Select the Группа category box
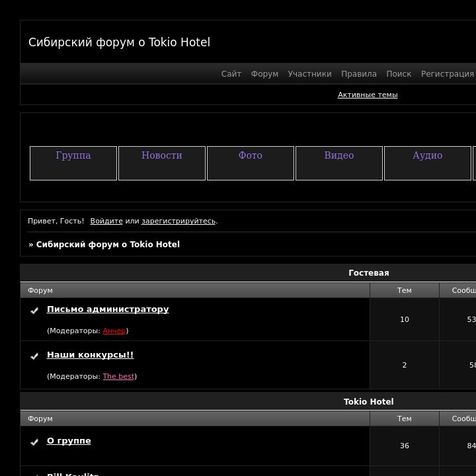Image resolution: width=476 pixels, height=476 pixels. [x=73, y=163]
